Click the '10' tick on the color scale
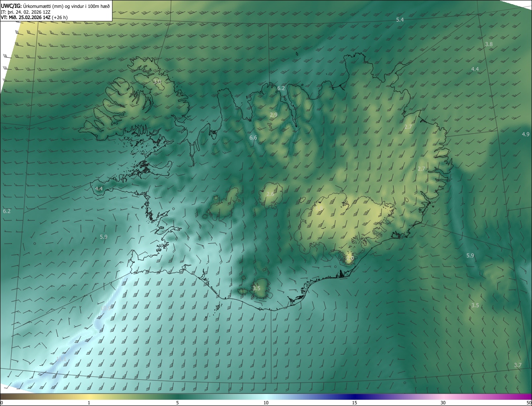This screenshot has width=532, height=406. (266, 403)
